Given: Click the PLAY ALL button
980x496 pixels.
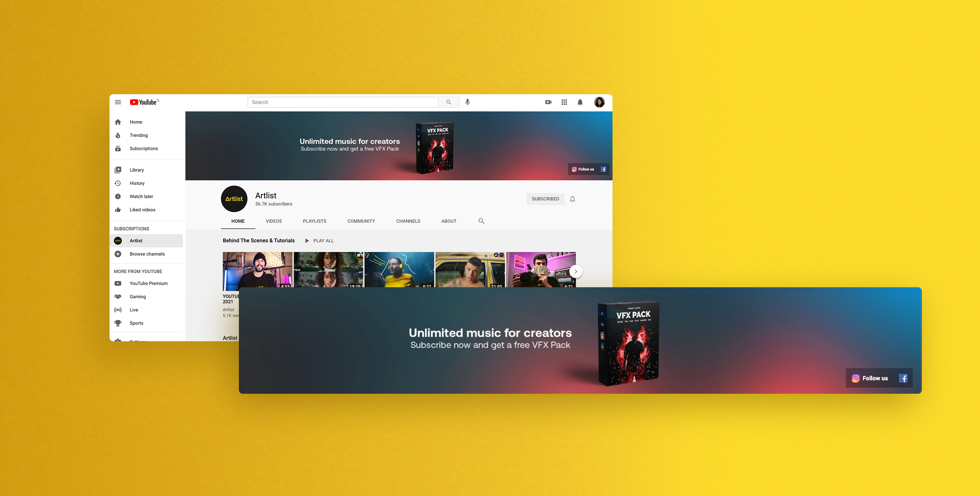Looking at the screenshot, I should click(x=320, y=241).
